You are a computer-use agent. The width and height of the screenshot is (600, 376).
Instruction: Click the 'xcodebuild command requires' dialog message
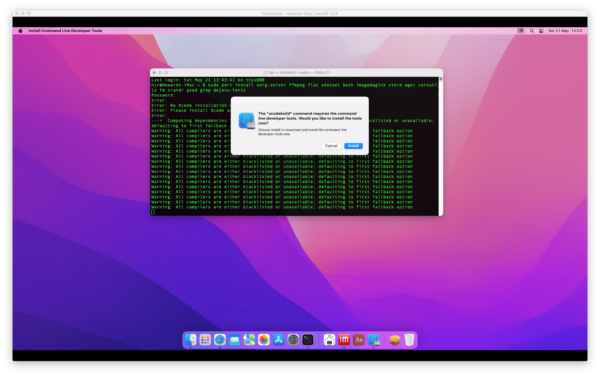tap(310, 118)
